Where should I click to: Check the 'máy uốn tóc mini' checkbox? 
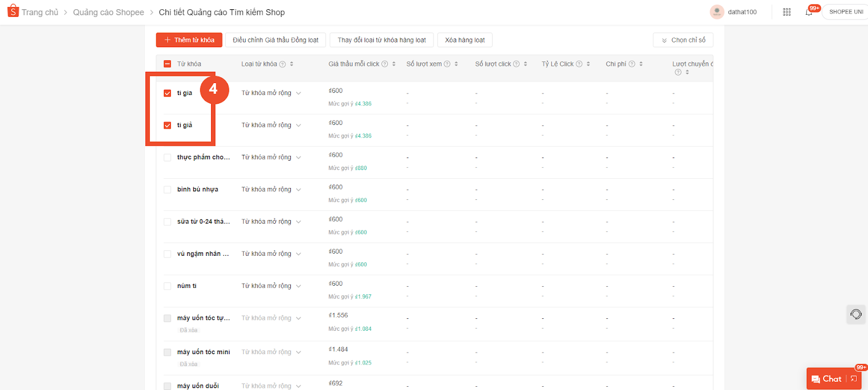pyautogui.click(x=167, y=352)
